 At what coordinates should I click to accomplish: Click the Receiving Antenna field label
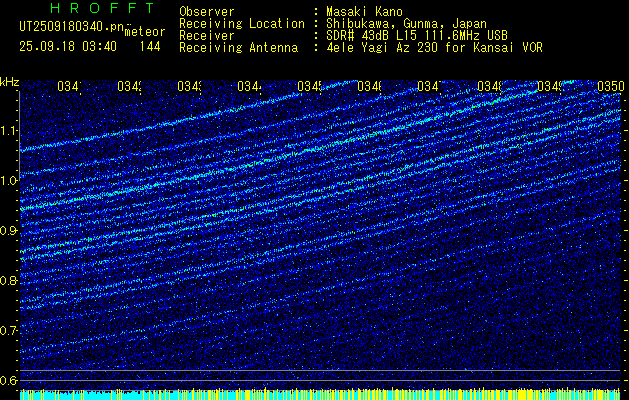click(x=238, y=47)
